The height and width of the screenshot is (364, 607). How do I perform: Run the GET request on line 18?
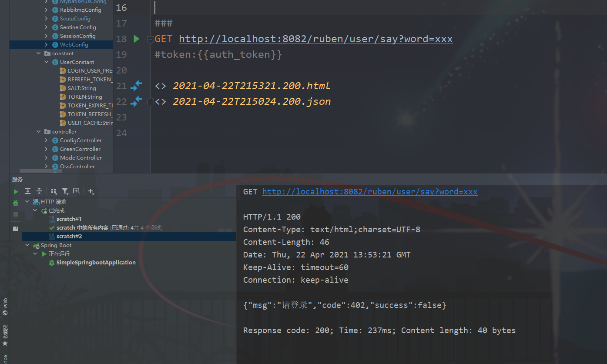pyautogui.click(x=136, y=39)
